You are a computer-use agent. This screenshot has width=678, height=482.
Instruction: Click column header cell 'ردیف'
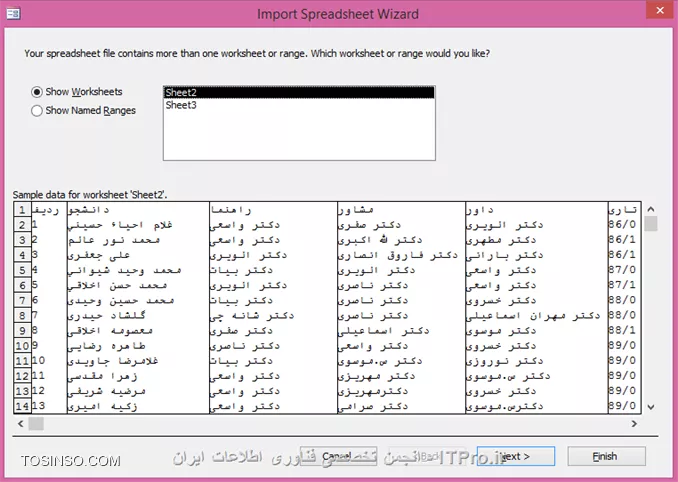point(49,210)
